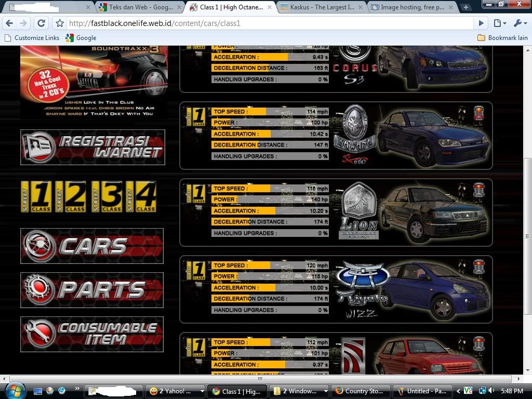Open the Cars section

point(92,246)
